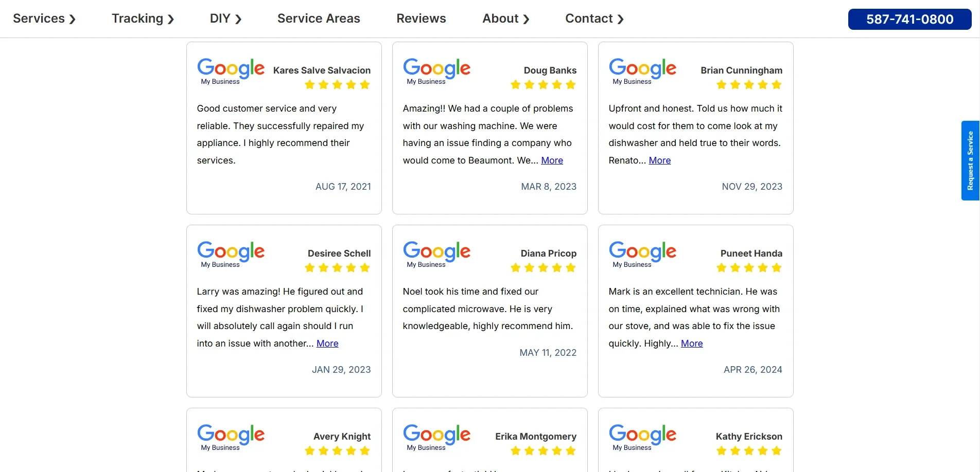Open the Reviews menu item

click(421, 19)
